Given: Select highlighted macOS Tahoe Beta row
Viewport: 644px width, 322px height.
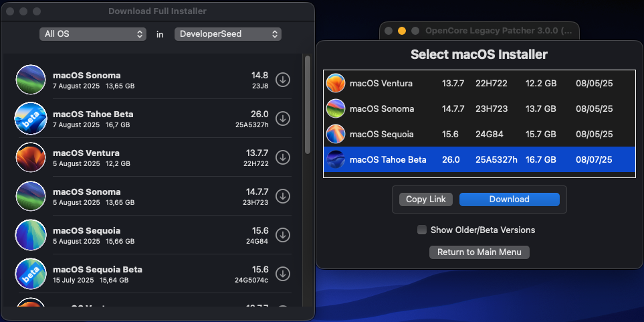Looking at the screenshot, I should 479,159.
